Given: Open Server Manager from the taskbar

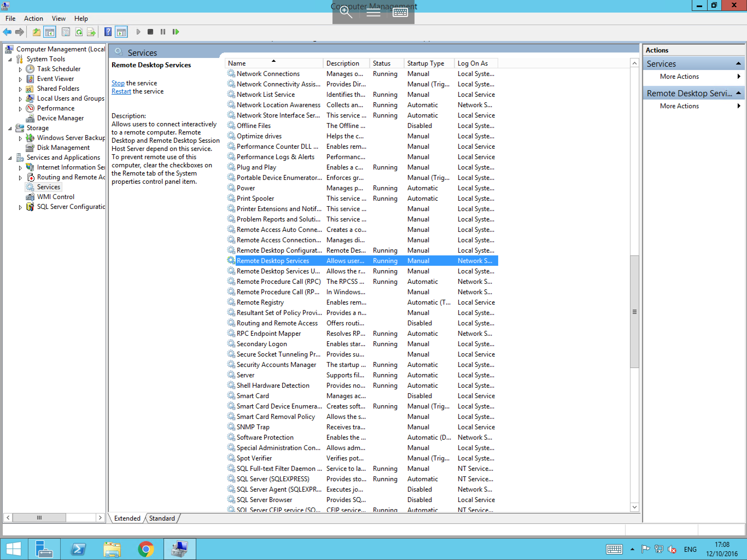Looking at the screenshot, I should click(x=44, y=549).
